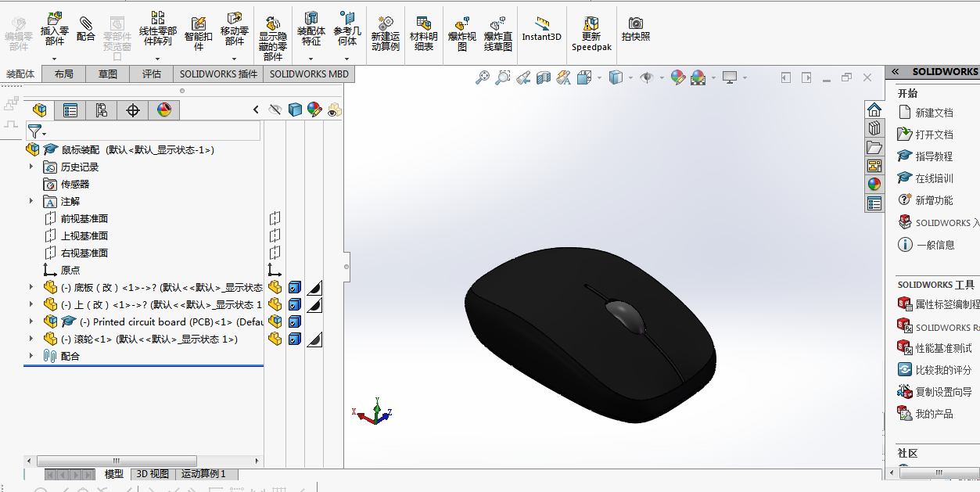Click the Appearances color ball tab in the task pane
This screenshot has height=492, width=980.
[x=874, y=185]
